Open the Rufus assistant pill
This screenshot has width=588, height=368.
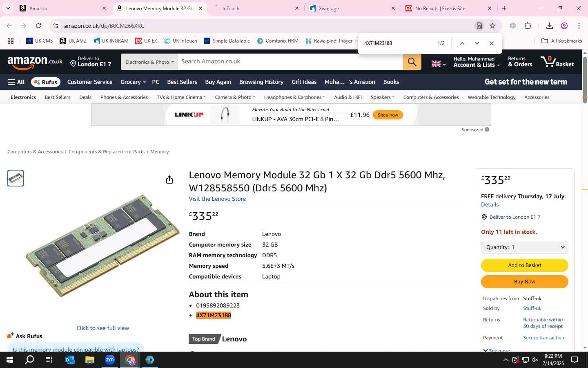[x=46, y=82]
